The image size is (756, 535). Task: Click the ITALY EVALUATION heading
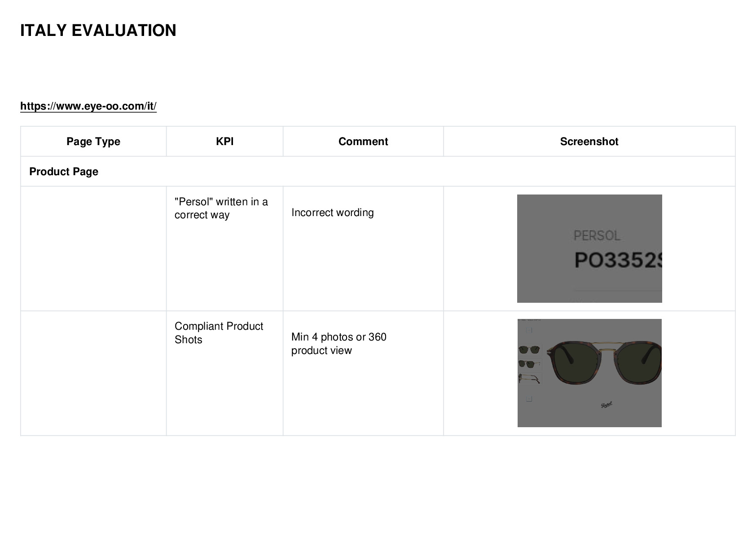pos(98,31)
